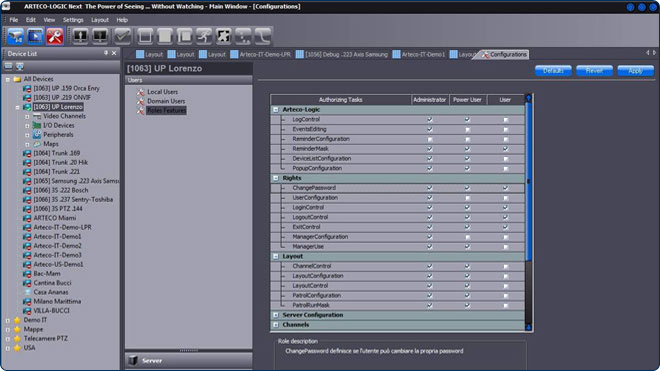
Task: Select Domain Users in the Users list
Action: tap(166, 101)
